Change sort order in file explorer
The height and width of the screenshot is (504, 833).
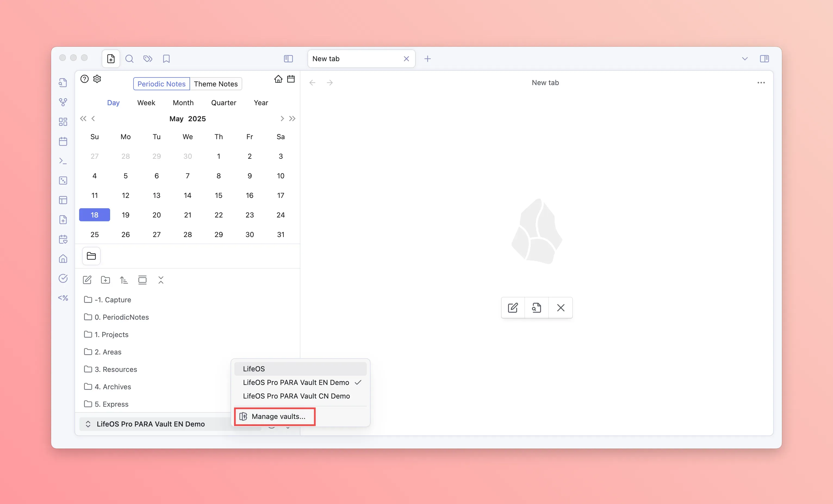tap(124, 280)
